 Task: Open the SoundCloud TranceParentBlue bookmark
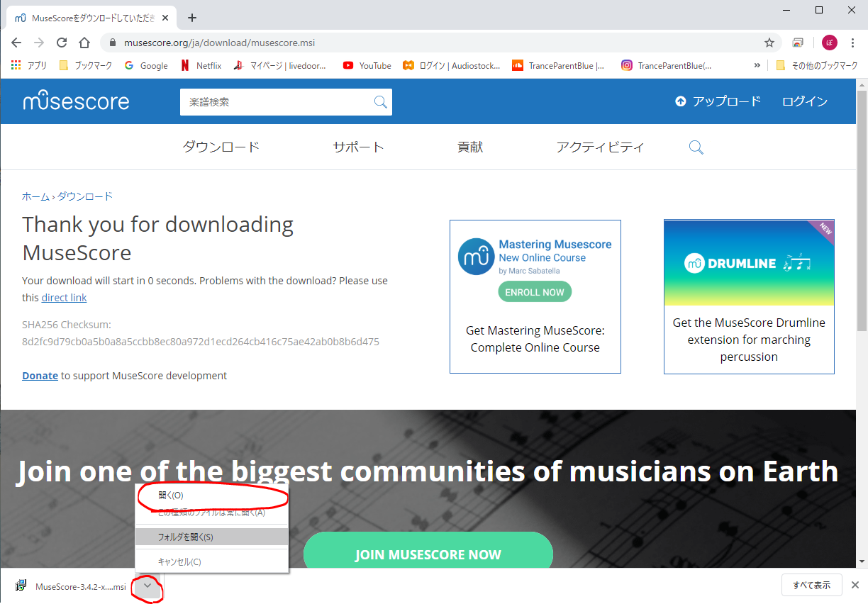[558, 65]
